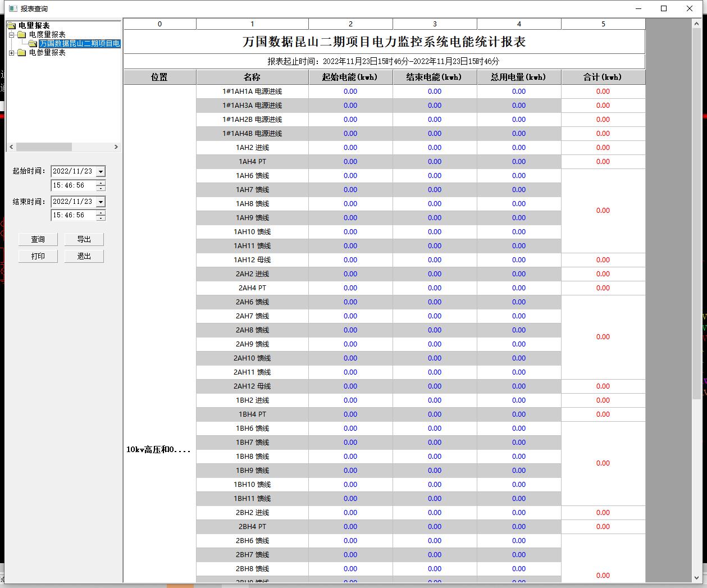707x588 pixels.
Task: Select the 万国数据昆山二期项目电 tree item
Action: [x=79, y=43]
